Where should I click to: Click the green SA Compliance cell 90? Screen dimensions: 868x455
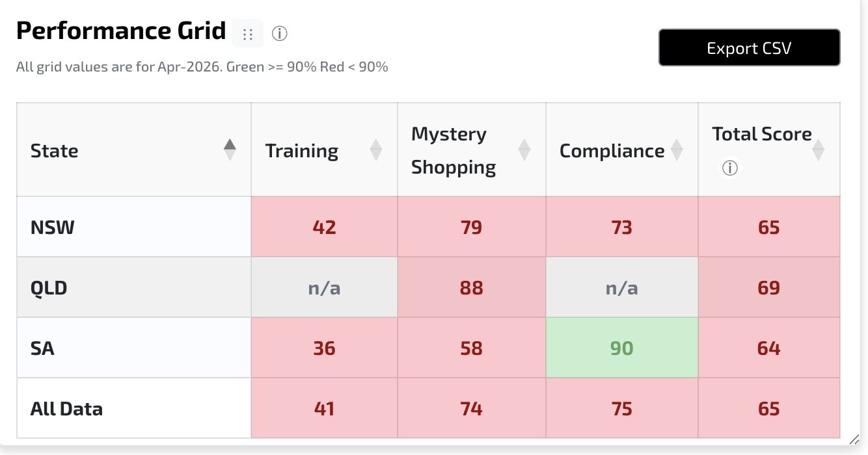(x=622, y=348)
